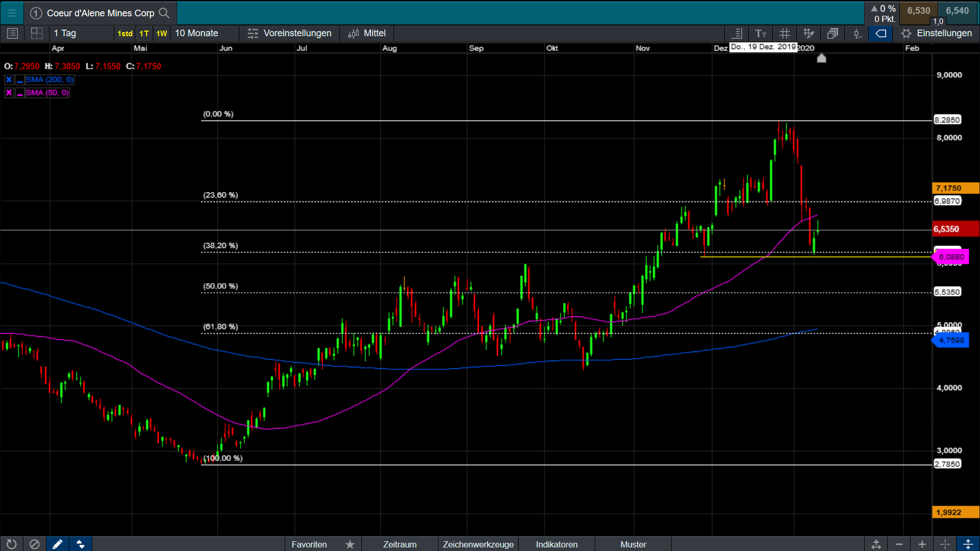Toggle the grid lines icon
Image resolution: width=980 pixels, height=551 pixels.
(x=785, y=34)
